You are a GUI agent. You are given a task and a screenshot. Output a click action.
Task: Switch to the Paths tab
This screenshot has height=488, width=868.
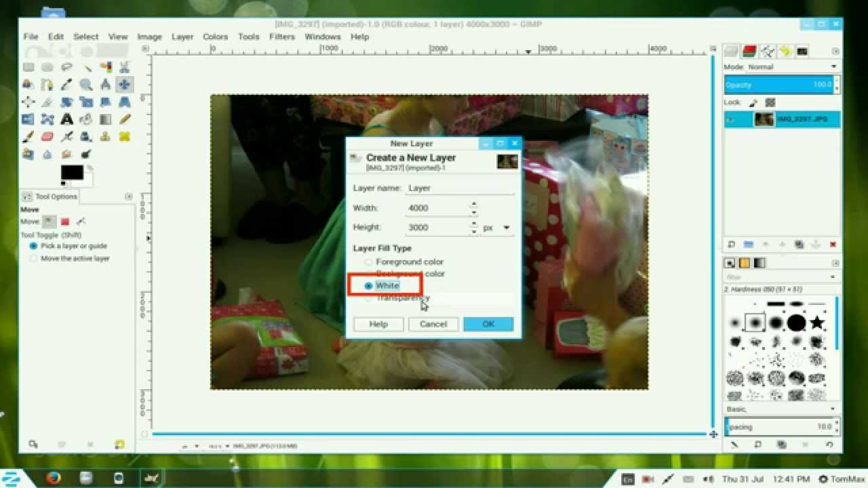point(768,51)
